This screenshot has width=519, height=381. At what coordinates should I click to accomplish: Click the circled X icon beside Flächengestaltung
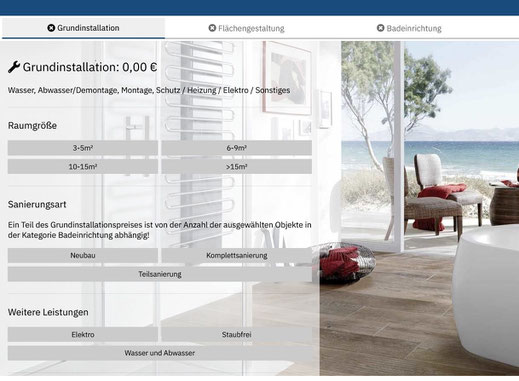point(212,28)
